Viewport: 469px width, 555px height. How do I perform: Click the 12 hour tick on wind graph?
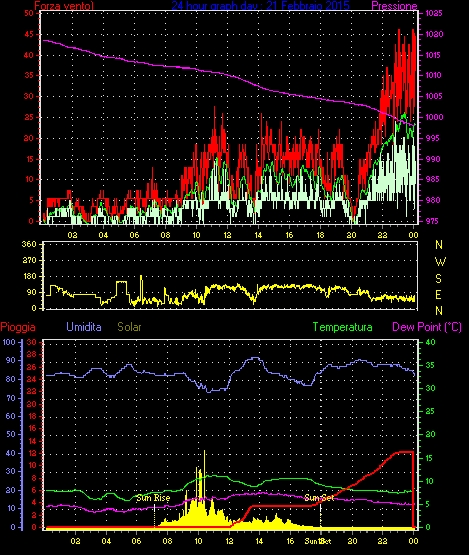[227, 235]
